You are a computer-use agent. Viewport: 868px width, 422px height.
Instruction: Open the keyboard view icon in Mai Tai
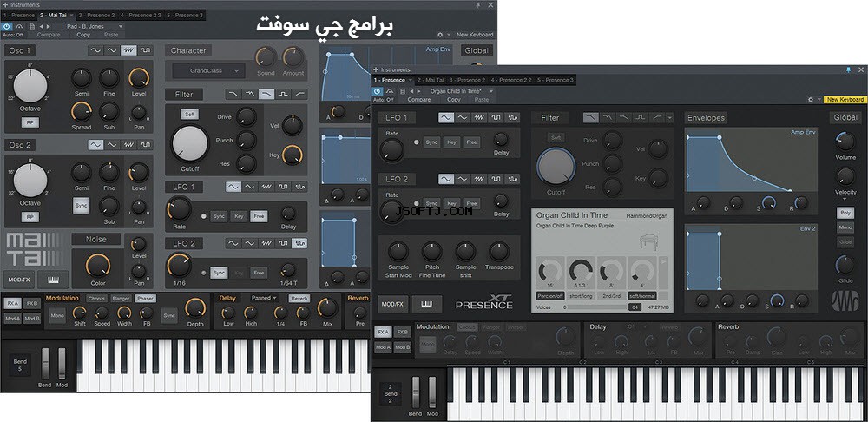[x=53, y=280]
